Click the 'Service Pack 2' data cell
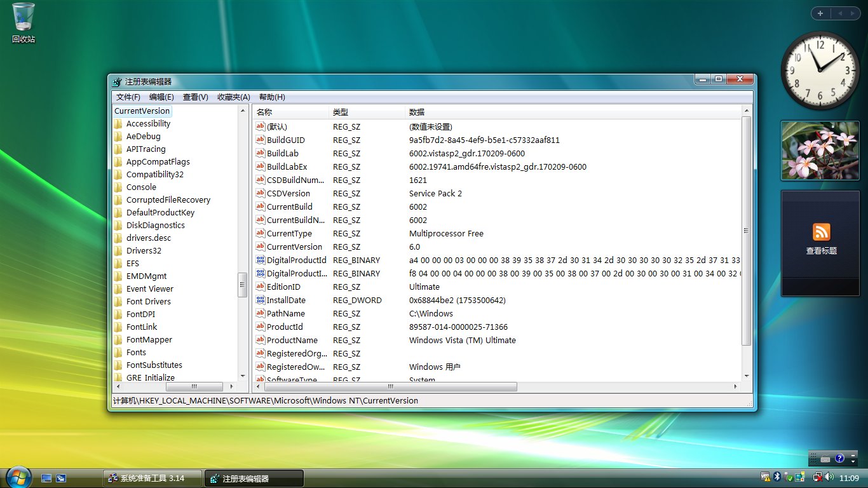 pos(435,193)
